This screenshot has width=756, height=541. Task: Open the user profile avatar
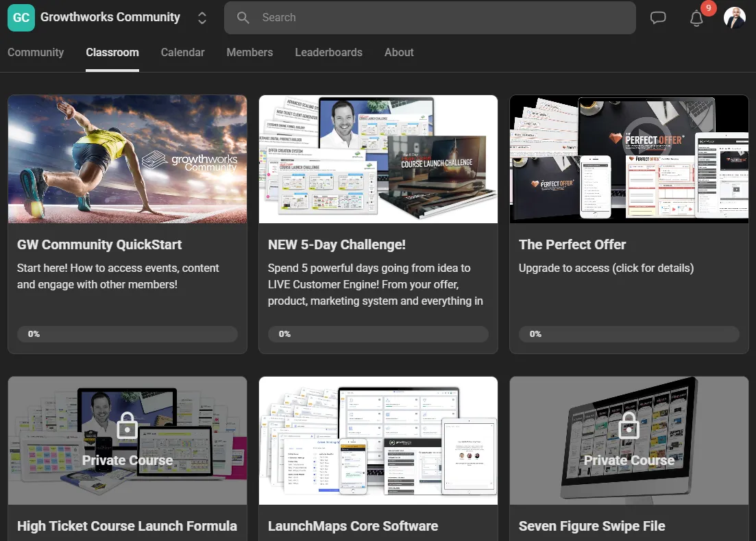[735, 18]
